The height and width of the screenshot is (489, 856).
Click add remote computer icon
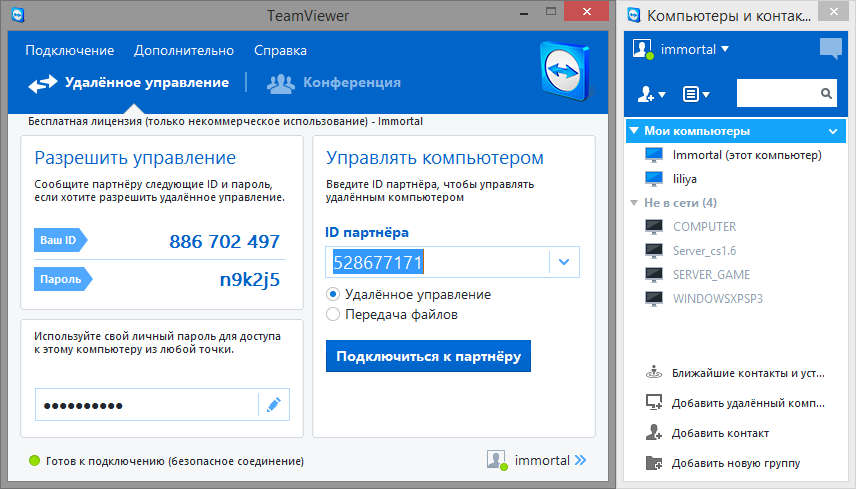tap(654, 402)
